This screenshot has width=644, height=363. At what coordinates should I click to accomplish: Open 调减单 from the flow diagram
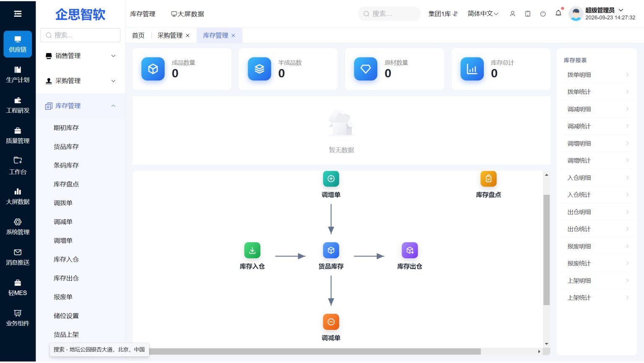(x=331, y=328)
